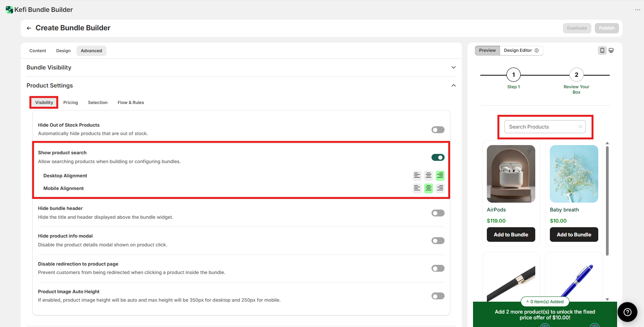Select the Preview tab
Screen dimensions: 644x327
pyautogui.click(x=487, y=51)
